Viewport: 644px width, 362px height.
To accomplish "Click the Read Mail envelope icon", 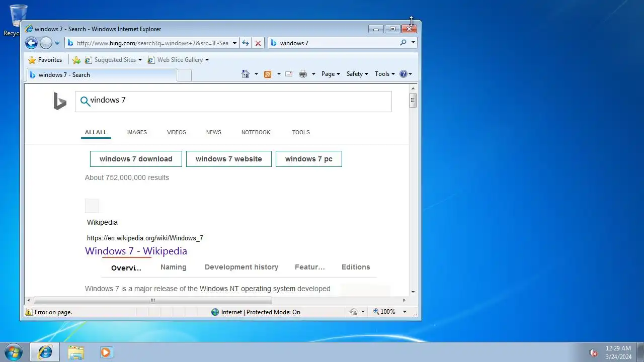I will pyautogui.click(x=289, y=74).
